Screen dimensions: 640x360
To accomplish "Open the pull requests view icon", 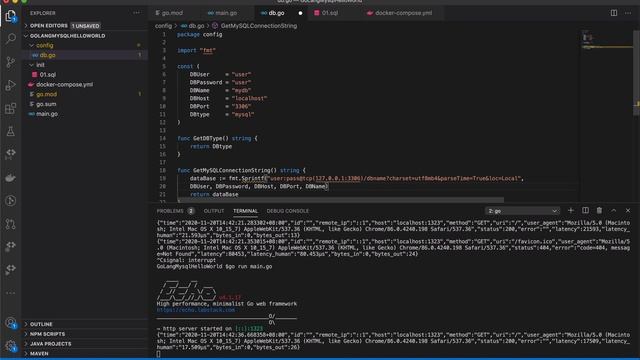I will pos(11,224).
